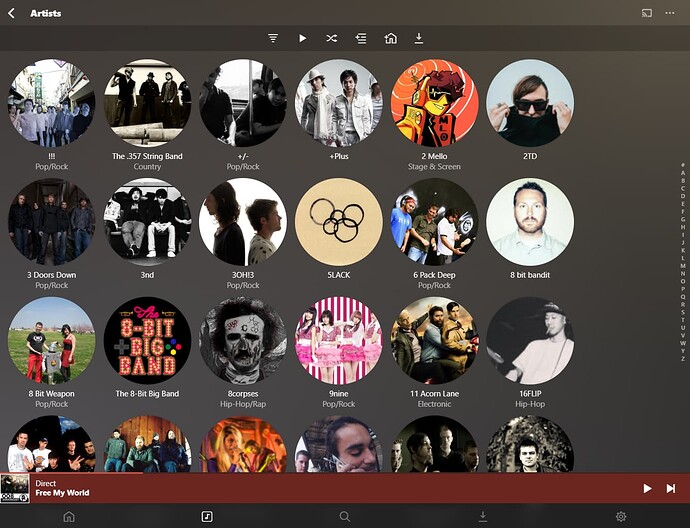Screen dimensions: 690x528
Task: Jump to letter M in alphabet index
Action: [x=683, y=266]
